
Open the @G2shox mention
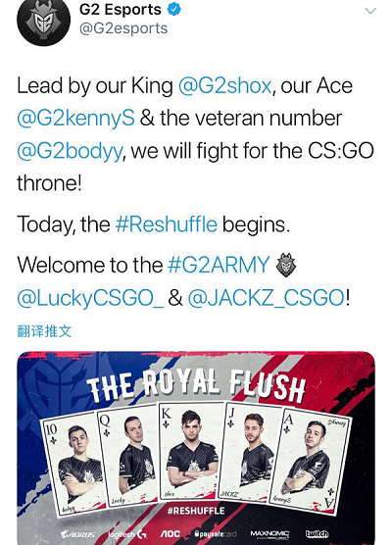pyautogui.click(x=224, y=86)
